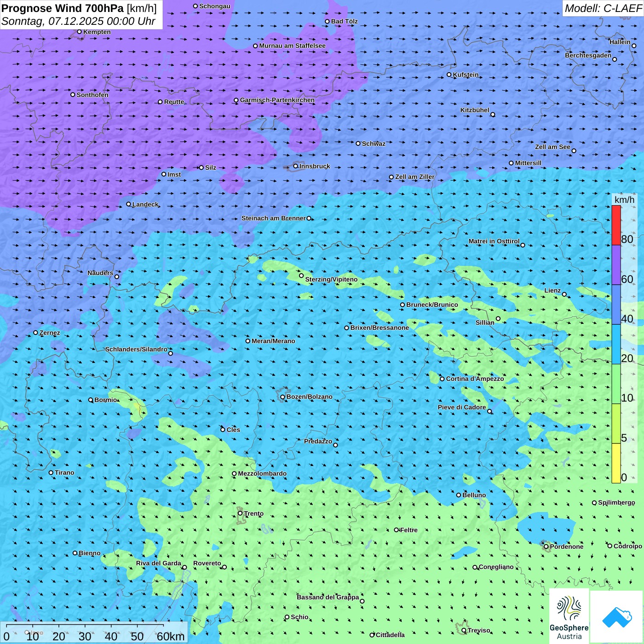Select the Bad Tölz city label
644x644 pixels.
pos(344,21)
